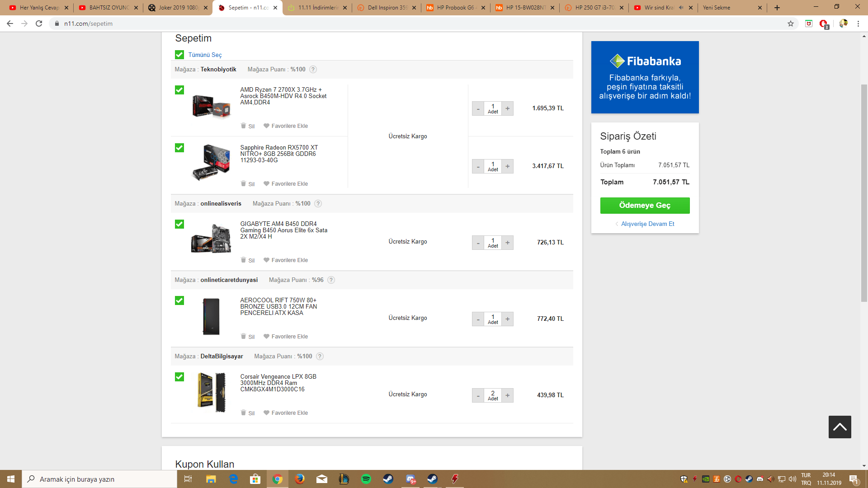This screenshot has height=488, width=868.
Task: Reload the page
Action: [39, 23]
